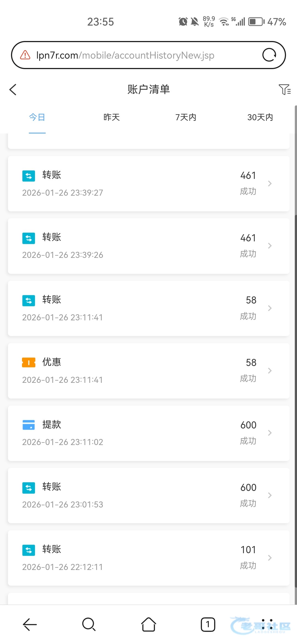Select the 30天内 tab
The height and width of the screenshot is (644, 297).
260,117
